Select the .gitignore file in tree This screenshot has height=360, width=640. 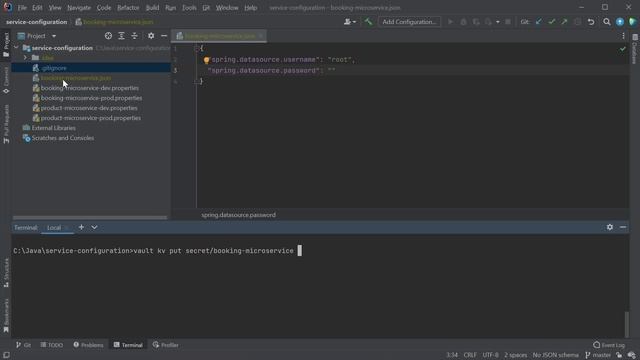click(x=53, y=68)
